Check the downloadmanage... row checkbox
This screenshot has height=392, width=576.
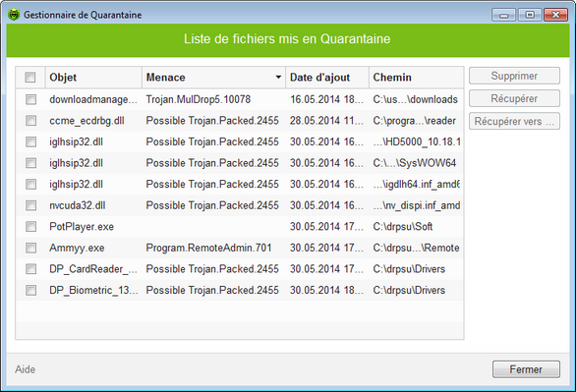tap(30, 99)
